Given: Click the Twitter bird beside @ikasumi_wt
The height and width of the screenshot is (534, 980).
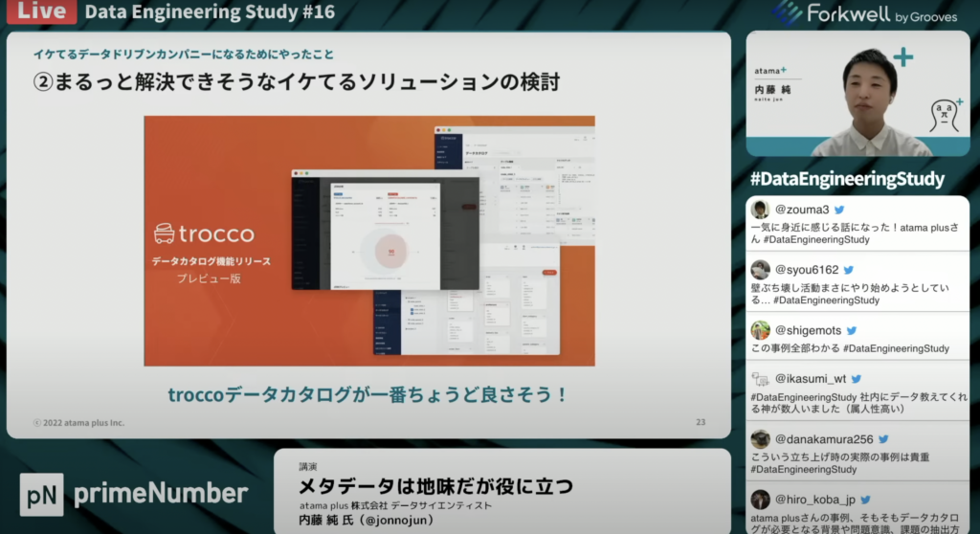Looking at the screenshot, I should [x=857, y=379].
